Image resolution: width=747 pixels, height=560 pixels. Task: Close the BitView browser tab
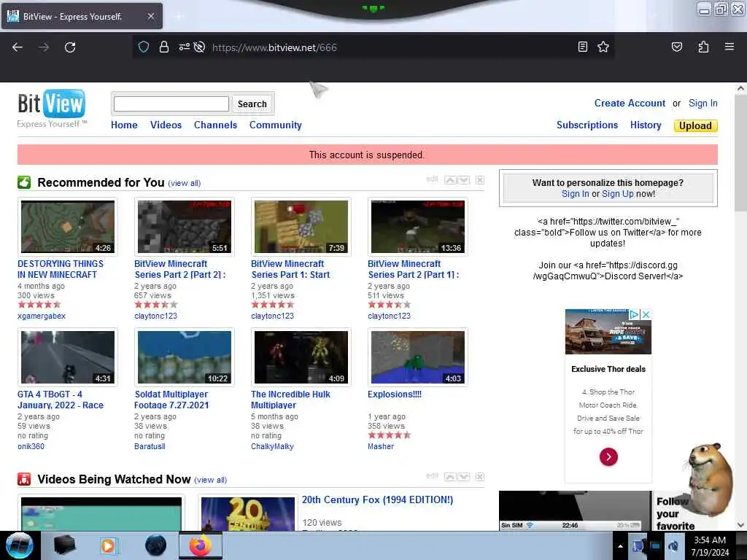pyautogui.click(x=150, y=16)
